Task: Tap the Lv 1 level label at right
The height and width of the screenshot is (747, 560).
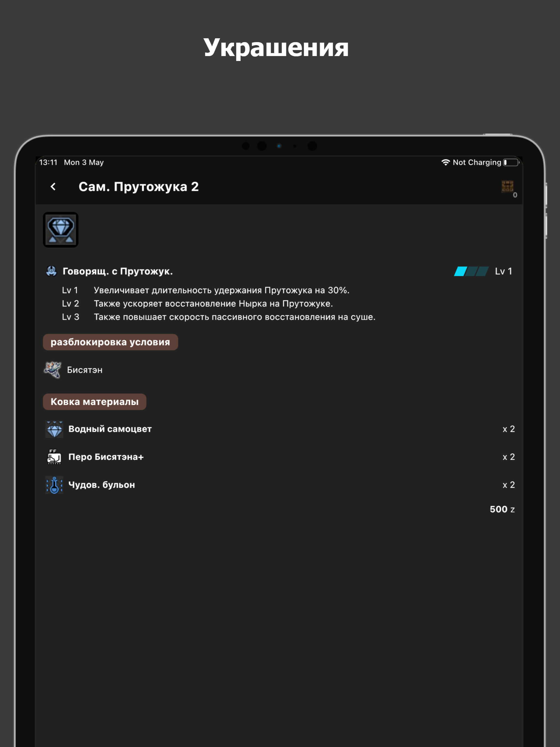Action: (504, 271)
